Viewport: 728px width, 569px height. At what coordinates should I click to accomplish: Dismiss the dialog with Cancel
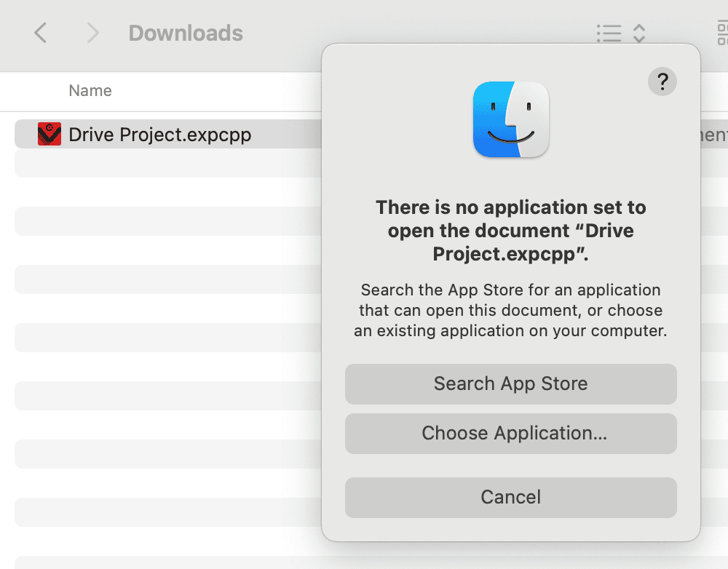click(x=510, y=497)
